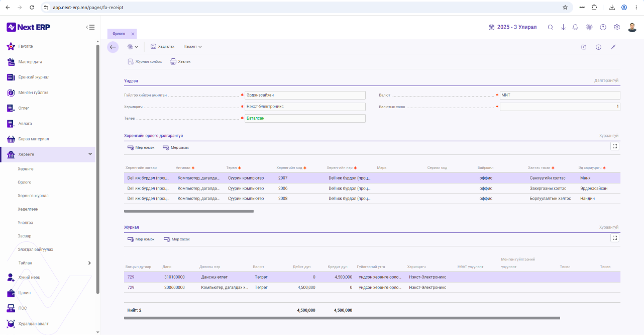Click the search icon in top bar
The image size is (644, 335).
coord(551,27)
